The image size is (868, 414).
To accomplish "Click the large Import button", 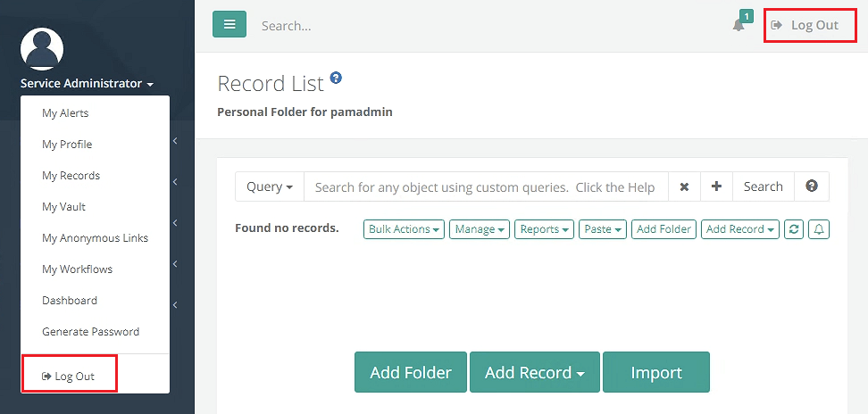I will [655, 372].
